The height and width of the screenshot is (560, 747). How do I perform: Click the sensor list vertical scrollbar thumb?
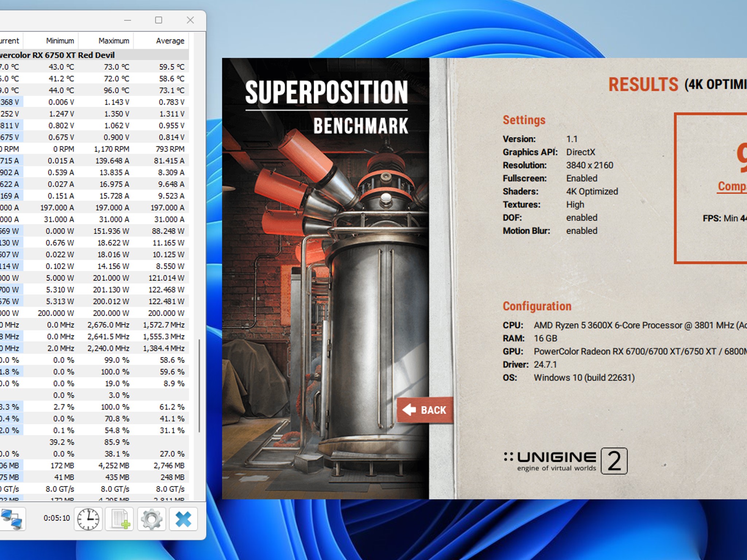[199, 386]
